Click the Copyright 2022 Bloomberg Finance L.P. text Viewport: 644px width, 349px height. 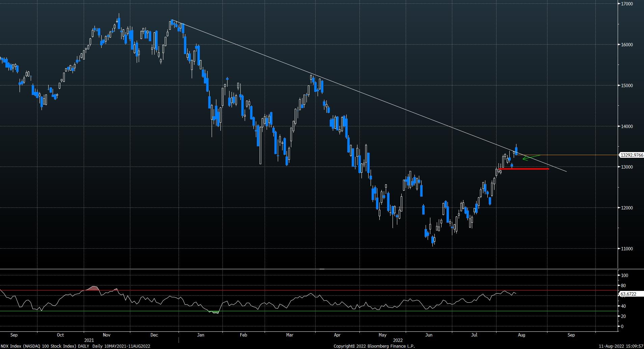[374, 346]
